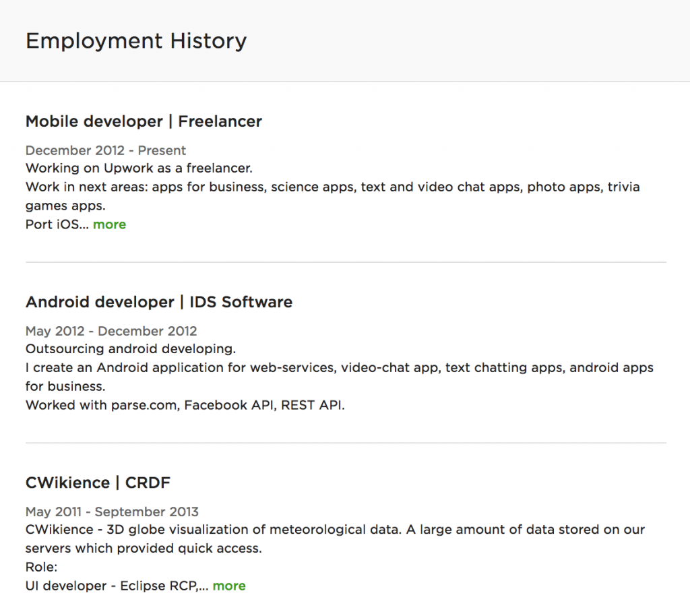This screenshot has height=616, width=690.
Task: Click the 'I create an Android application' sentence
Action: pyautogui.click(x=339, y=367)
